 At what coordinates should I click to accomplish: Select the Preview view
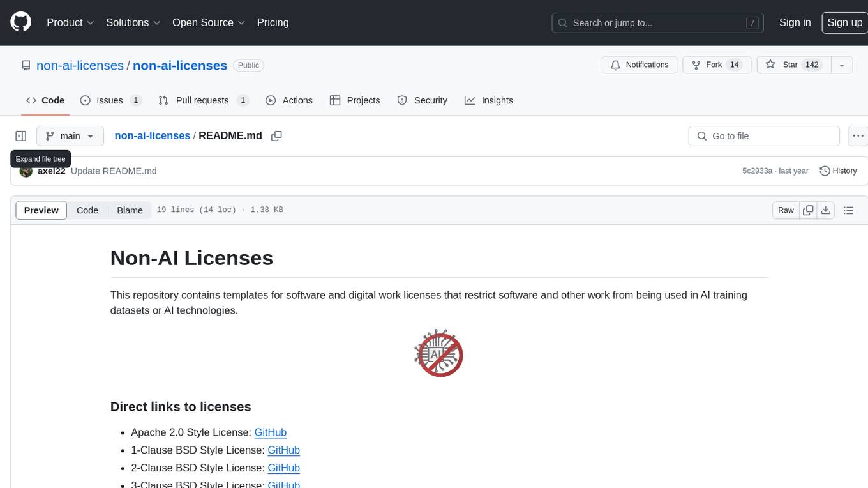point(41,210)
